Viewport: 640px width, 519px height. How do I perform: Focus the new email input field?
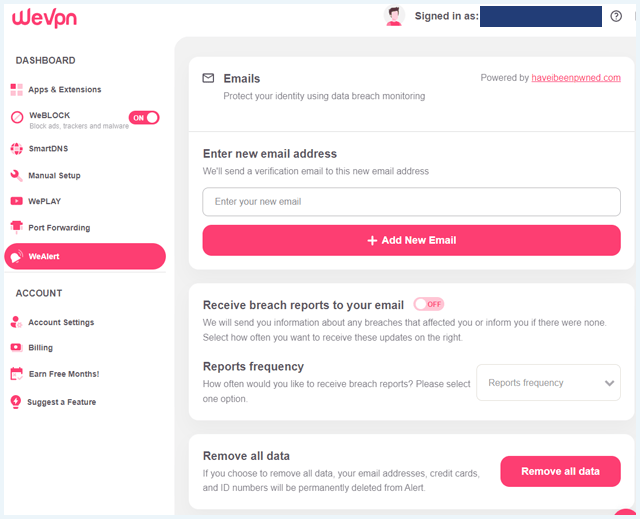411,202
